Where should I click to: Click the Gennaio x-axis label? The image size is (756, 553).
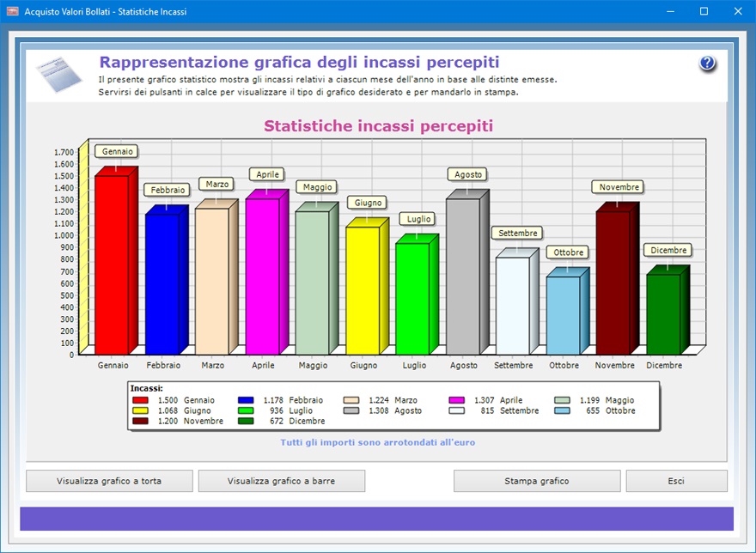point(113,366)
